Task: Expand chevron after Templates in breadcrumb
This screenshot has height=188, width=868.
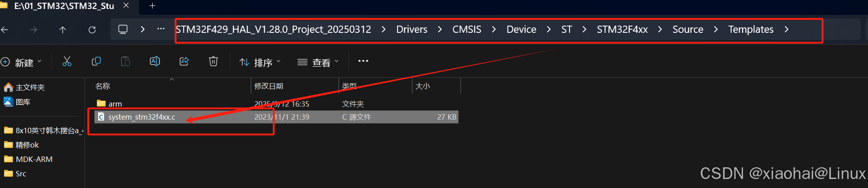Action: 787,30
